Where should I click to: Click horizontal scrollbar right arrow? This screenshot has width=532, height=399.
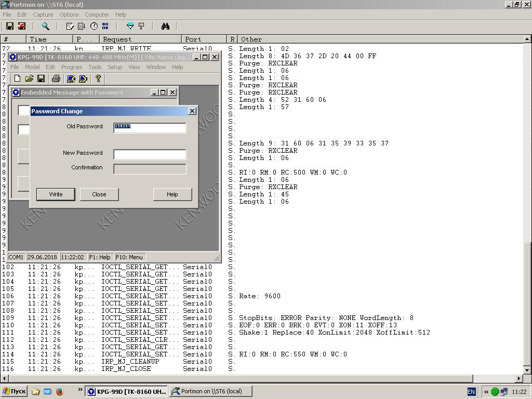click(519, 378)
